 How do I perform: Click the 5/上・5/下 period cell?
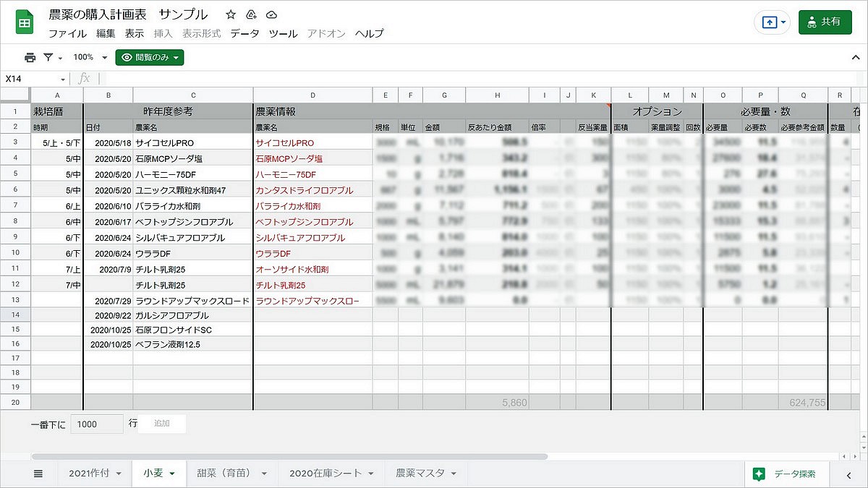click(x=57, y=143)
